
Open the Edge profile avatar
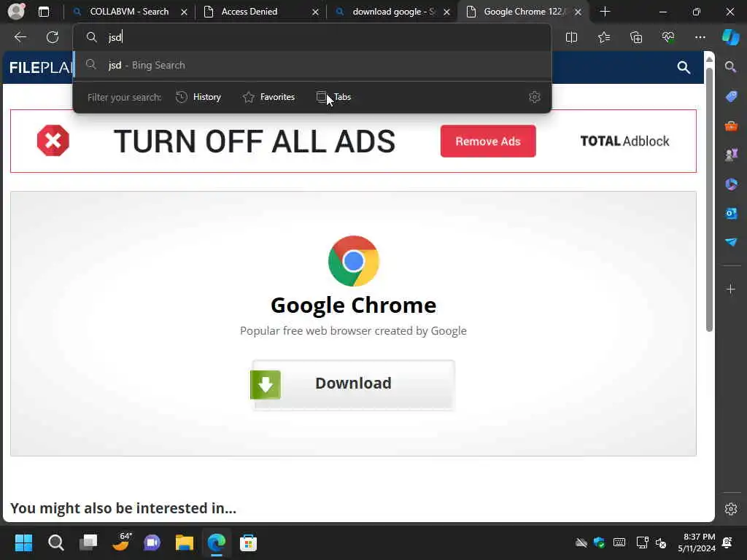[x=16, y=11]
